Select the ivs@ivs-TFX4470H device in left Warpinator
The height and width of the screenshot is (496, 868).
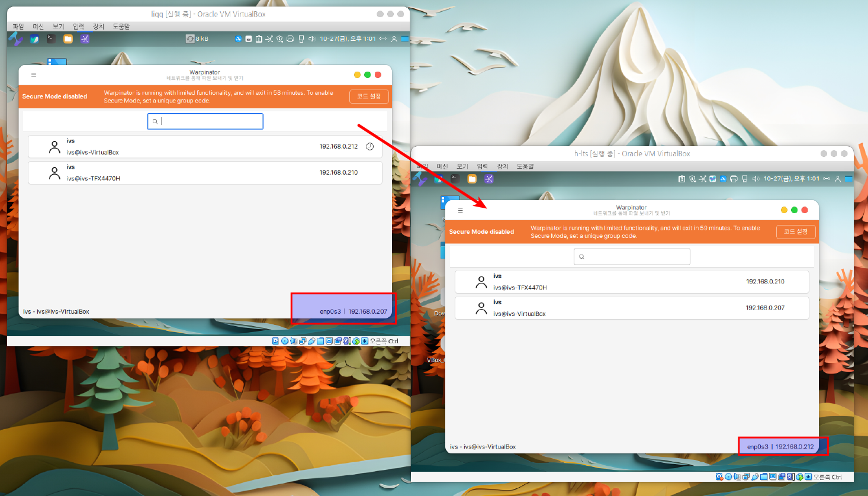pos(205,173)
